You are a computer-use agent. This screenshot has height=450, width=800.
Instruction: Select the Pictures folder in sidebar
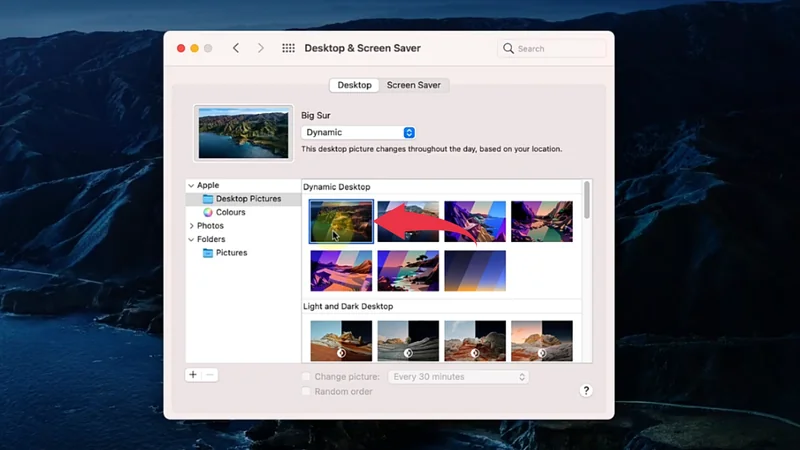[231, 253]
